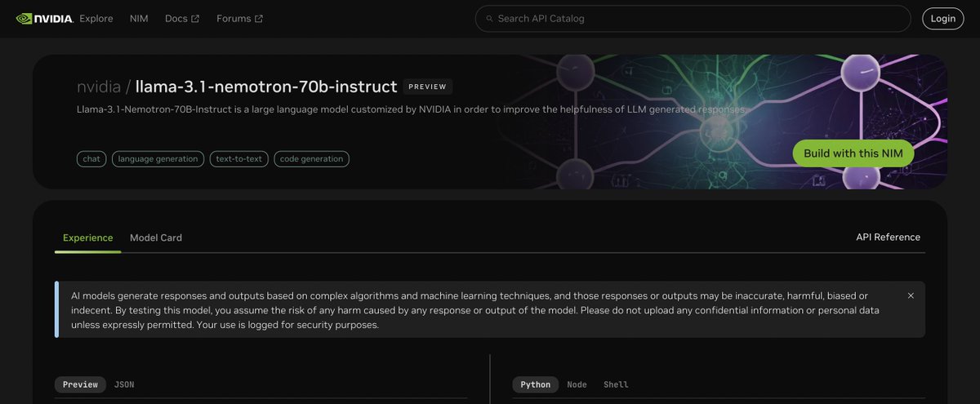Viewport: 980px width, 404px height.
Task: Select the Shell code tab
Action: pyautogui.click(x=616, y=384)
